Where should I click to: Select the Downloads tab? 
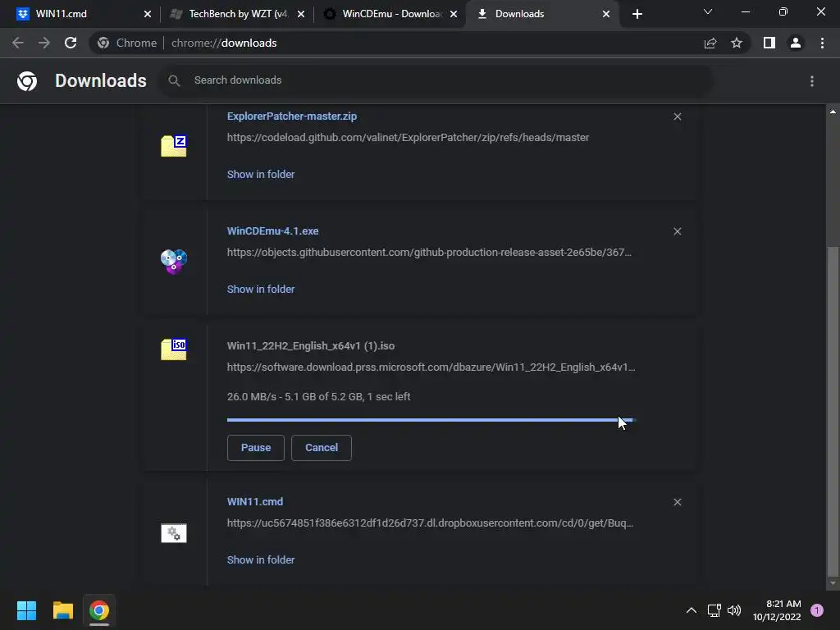[541, 14]
